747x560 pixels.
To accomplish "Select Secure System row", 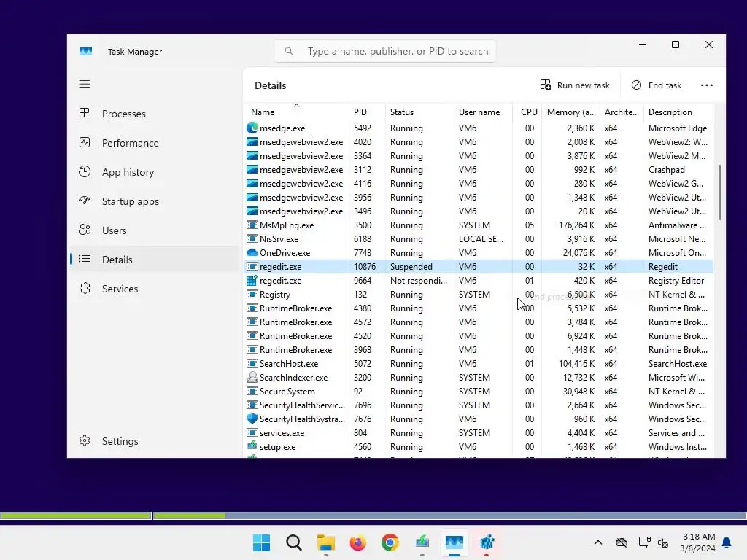I will point(479,392).
